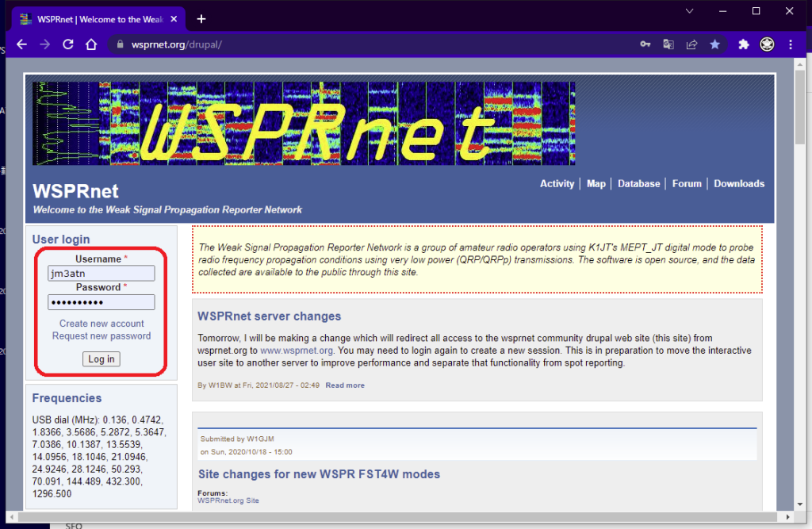Open the Create new account link
Screen dimensions: 812x529
click(x=101, y=323)
